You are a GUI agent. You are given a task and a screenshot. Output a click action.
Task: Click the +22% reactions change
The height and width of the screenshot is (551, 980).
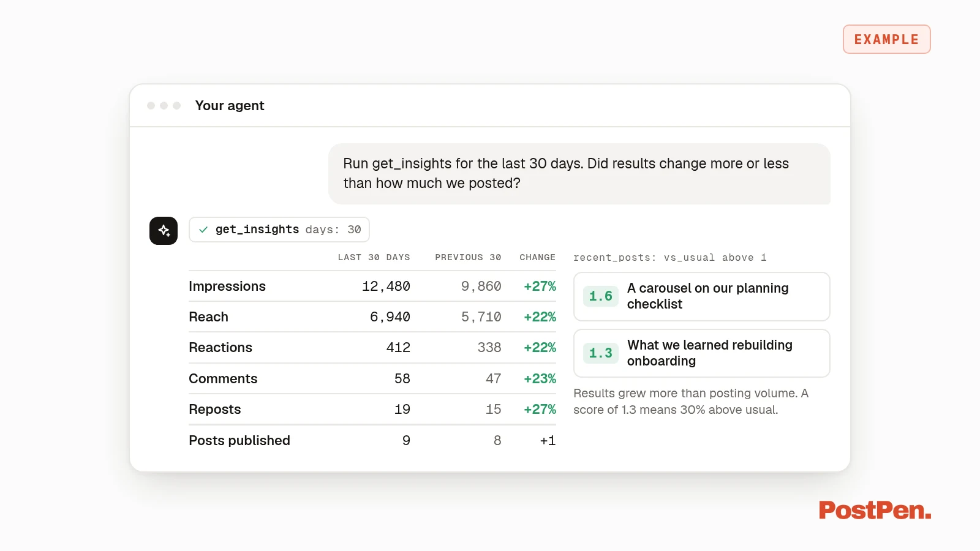click(x=540, y=348)
